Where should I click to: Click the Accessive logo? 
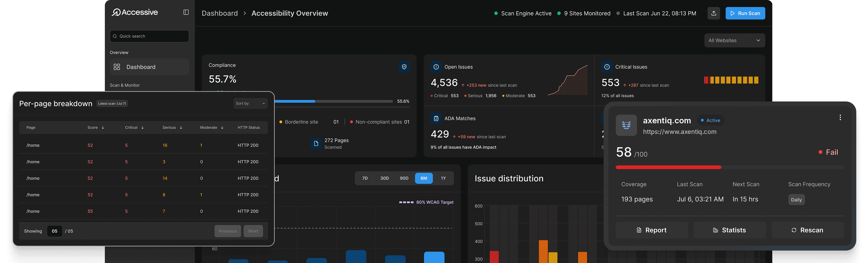tap(135, 12)
